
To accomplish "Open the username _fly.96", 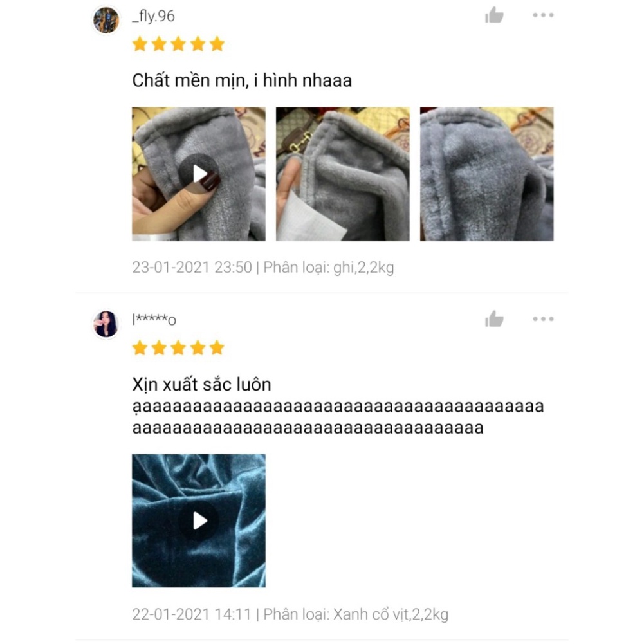I will pyautogui.click(x=153, y=16).
